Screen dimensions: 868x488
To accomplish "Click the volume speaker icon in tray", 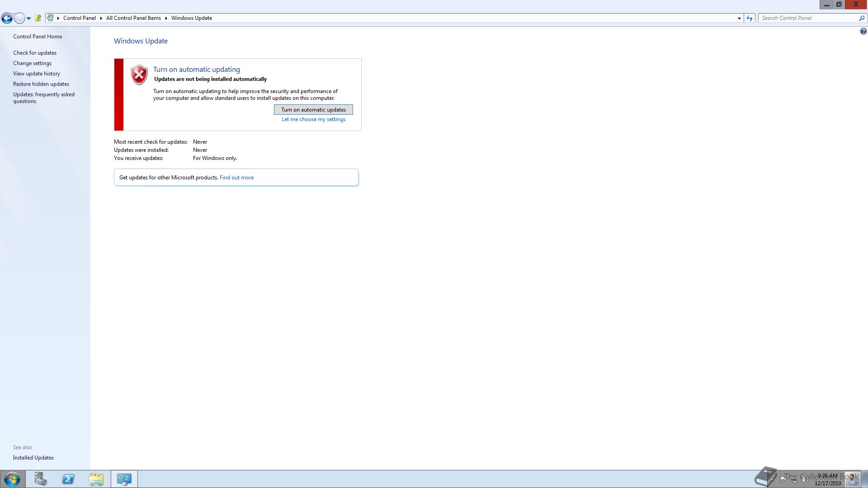I will coord(805,479).
